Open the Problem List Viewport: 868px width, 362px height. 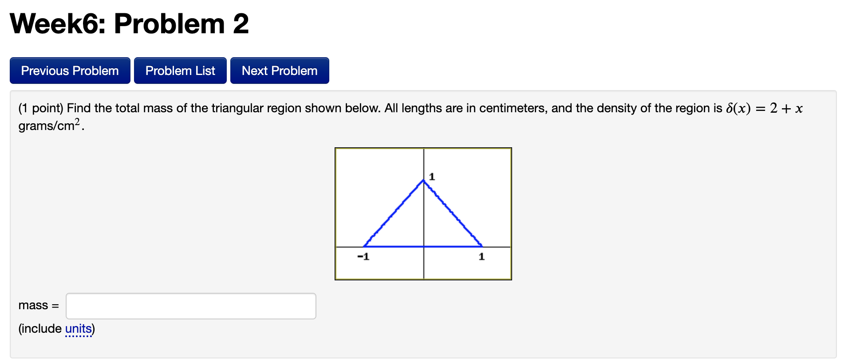(x=180, y=70)
